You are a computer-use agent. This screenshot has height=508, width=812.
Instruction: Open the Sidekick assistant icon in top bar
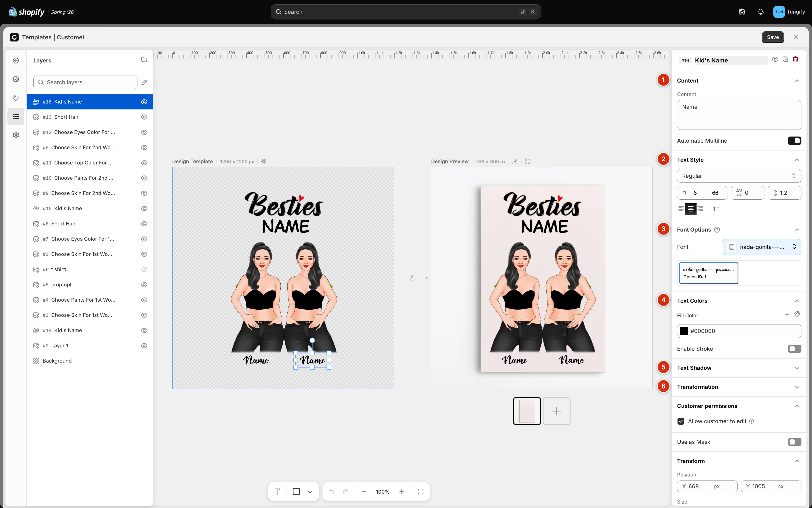[742, 12]
